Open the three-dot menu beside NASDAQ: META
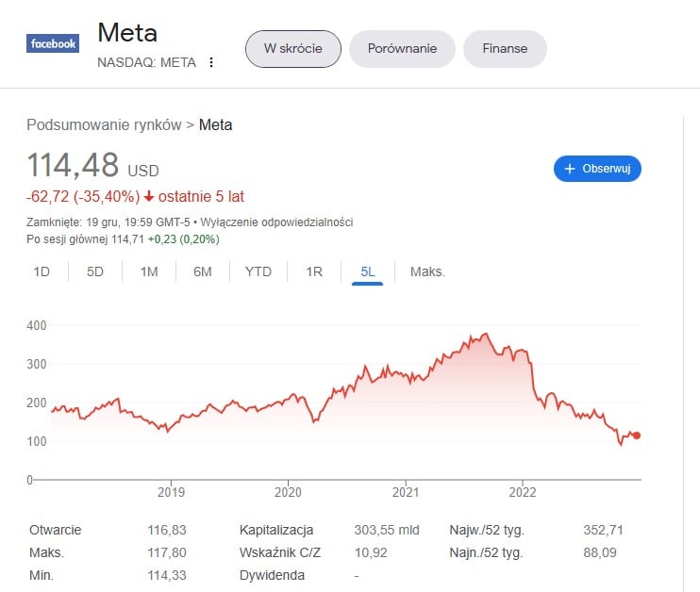This screenshot has height=592, width=700. pyautogui.click(x=211, y=62)
